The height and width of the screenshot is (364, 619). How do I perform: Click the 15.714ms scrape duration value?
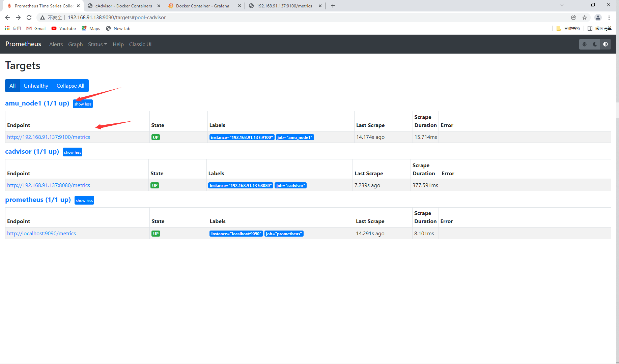point(426,137)
